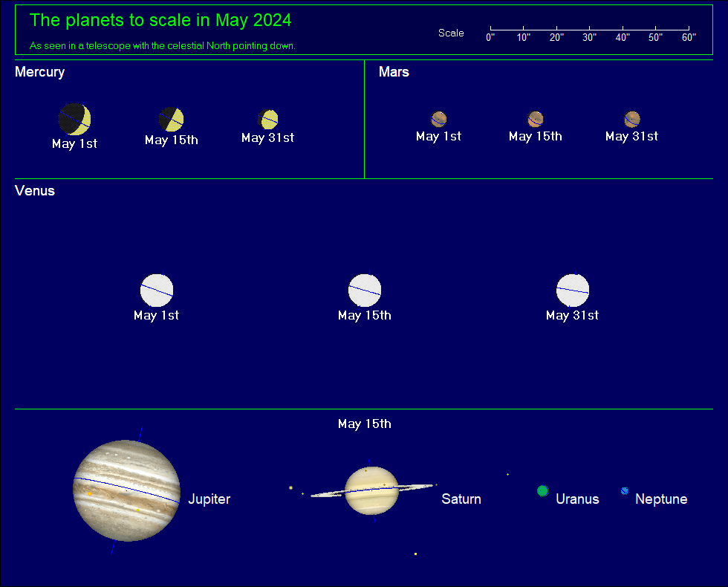Image resolution: width=728 pixels, height=587 pixels.
Task: Click the 'May 31st' label under Venus
Action: click(573, 315)
